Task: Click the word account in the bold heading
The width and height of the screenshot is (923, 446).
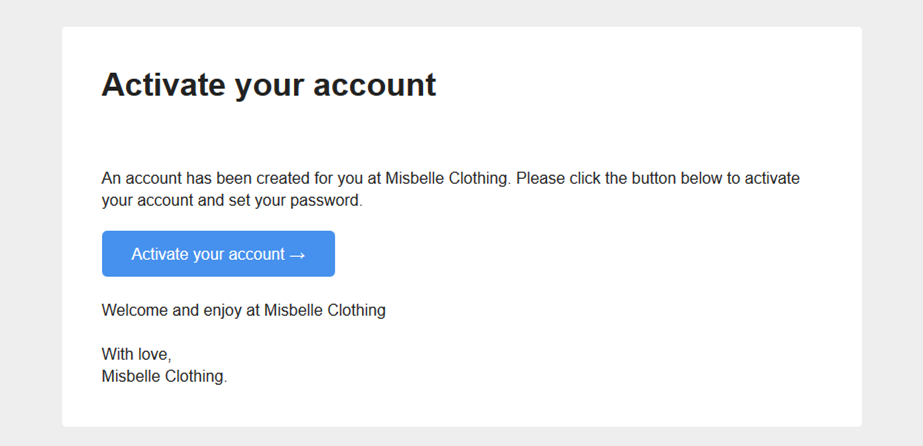Action: coord(375,85)
